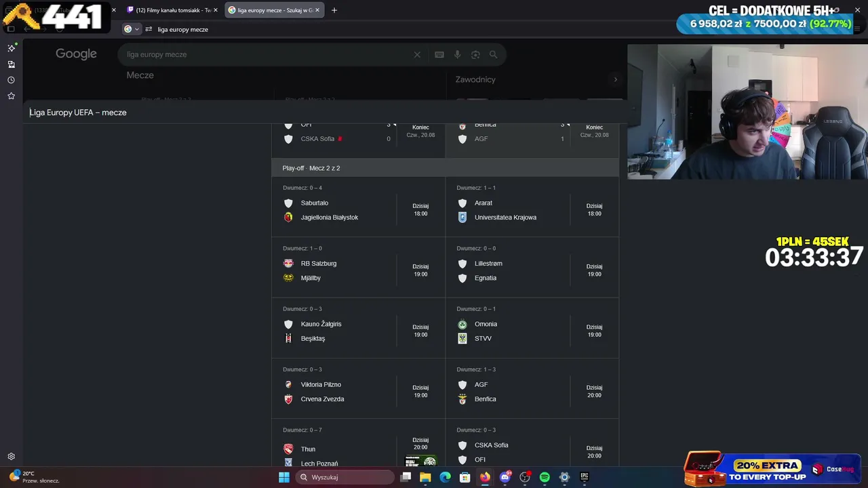
Task: Expand the search engine dropdown in address bar
Action: coord(131,29)
